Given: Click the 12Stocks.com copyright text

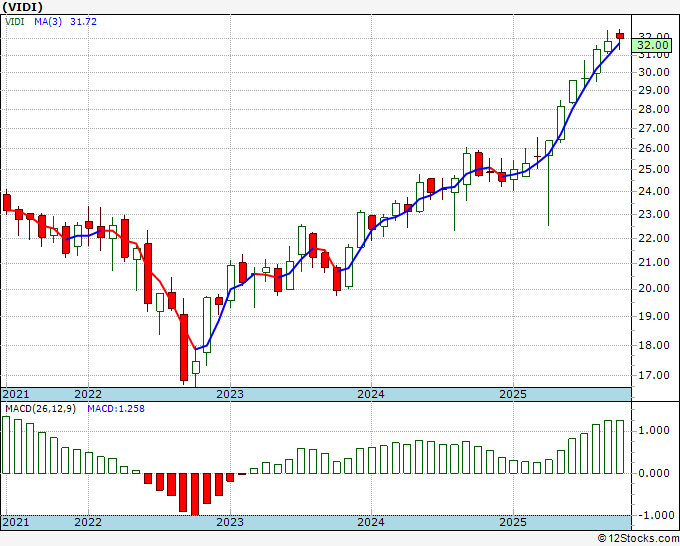Looking at the screenshot, I should tap(638, 538).
